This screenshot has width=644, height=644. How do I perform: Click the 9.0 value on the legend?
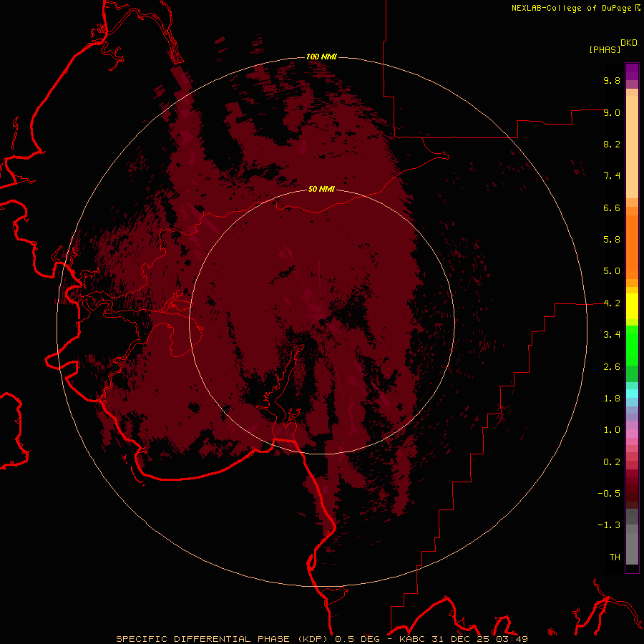[x=612, y=112]
